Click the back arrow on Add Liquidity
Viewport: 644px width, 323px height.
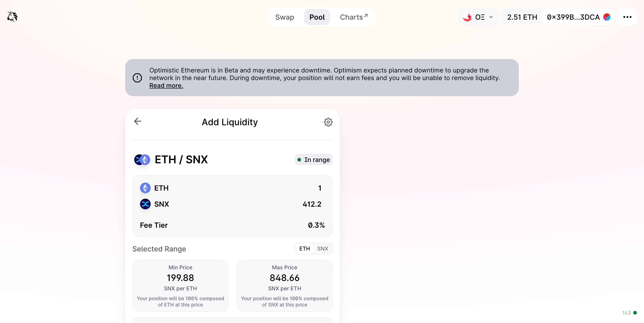[x=138, y=121]
